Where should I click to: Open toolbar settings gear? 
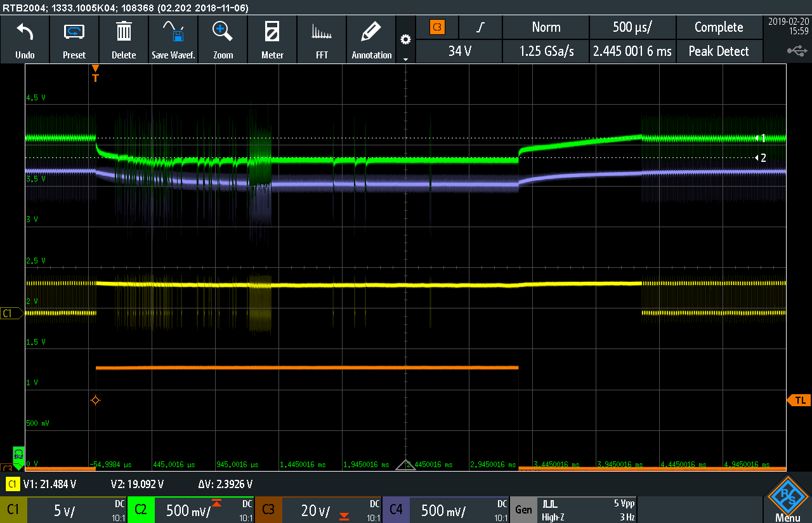pos(405,39)
